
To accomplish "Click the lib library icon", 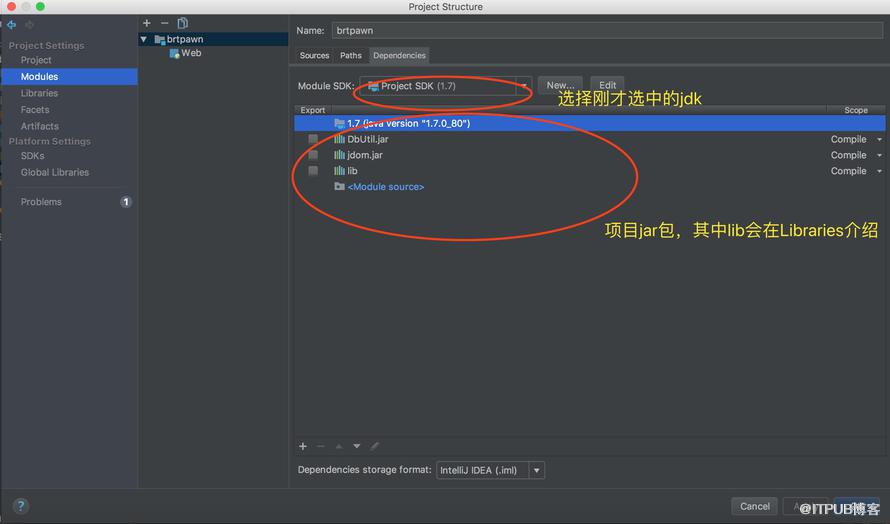I will click(339, 171).
